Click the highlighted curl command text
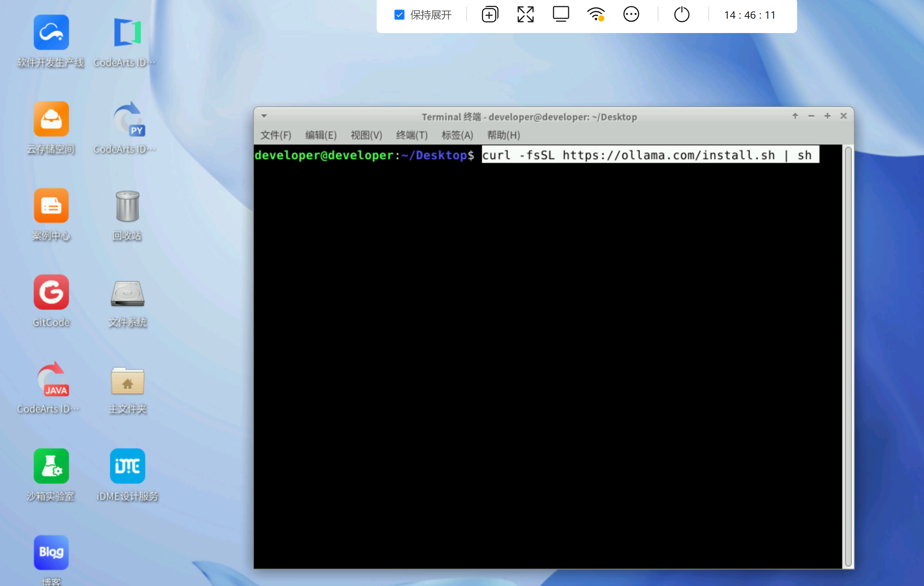924x586 pixels. pyautogui.click(x=650, y=155)
